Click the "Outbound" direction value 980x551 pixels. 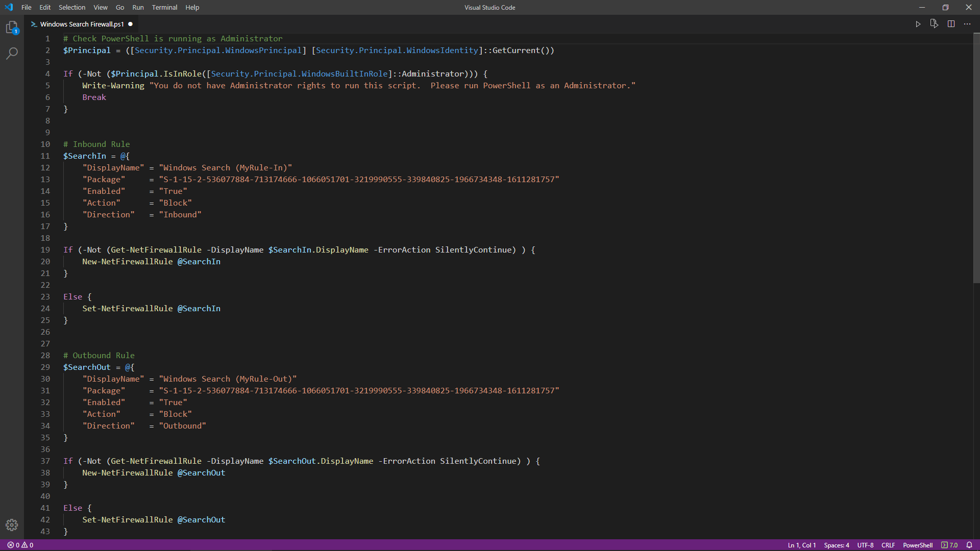tap(183, 425)
